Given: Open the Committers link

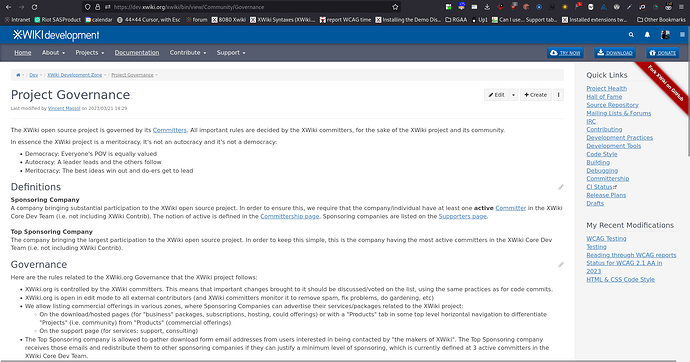Looking at the screenshot, I should (169, 130).
